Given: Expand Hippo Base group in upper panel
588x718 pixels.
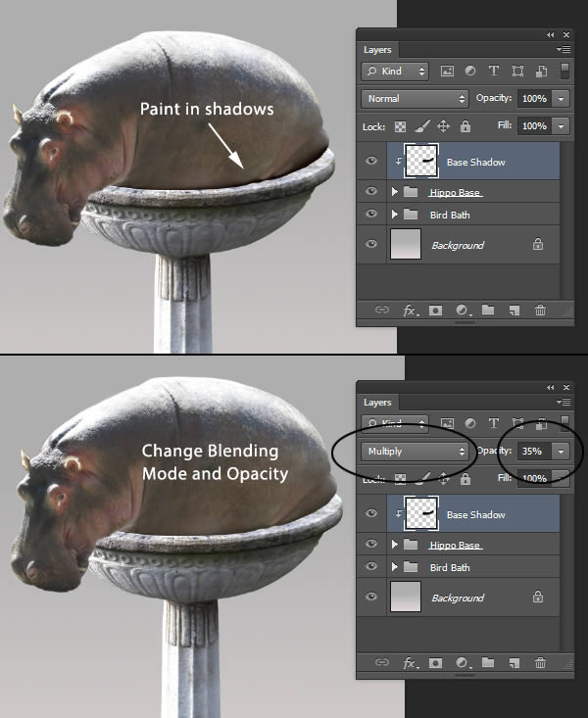Looking at the screenshot, I should 395,192.
